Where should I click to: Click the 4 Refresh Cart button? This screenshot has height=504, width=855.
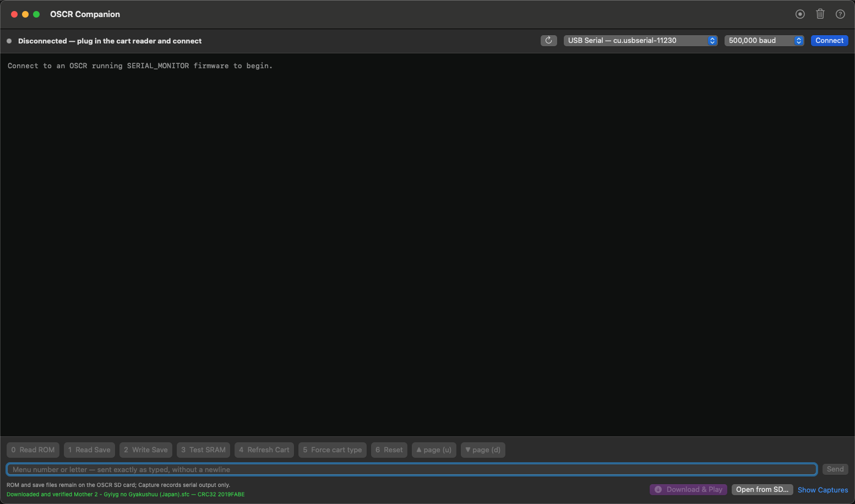pos(264,450)
